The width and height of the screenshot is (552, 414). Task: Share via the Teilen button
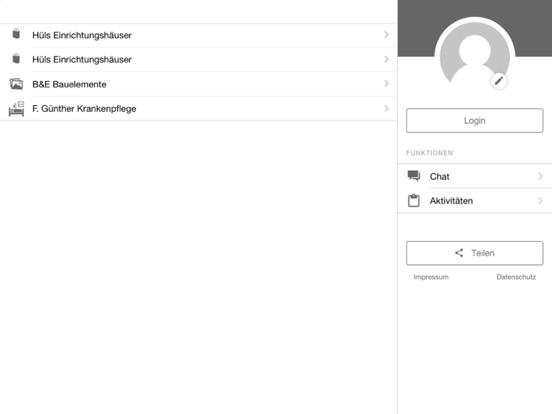point(475,253)
